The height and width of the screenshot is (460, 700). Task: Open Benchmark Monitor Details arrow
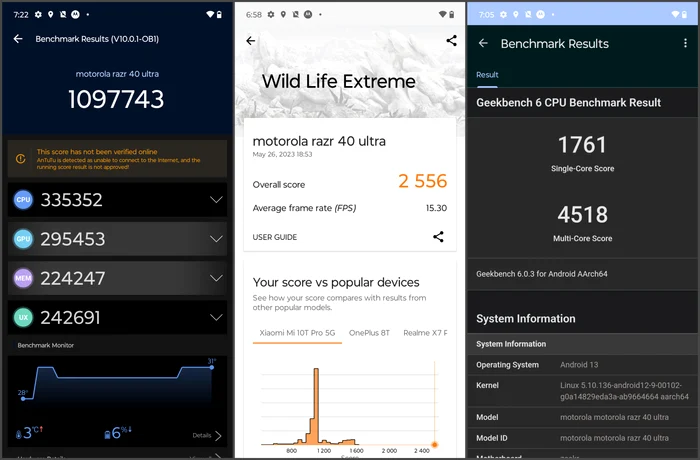click(218, 436)
